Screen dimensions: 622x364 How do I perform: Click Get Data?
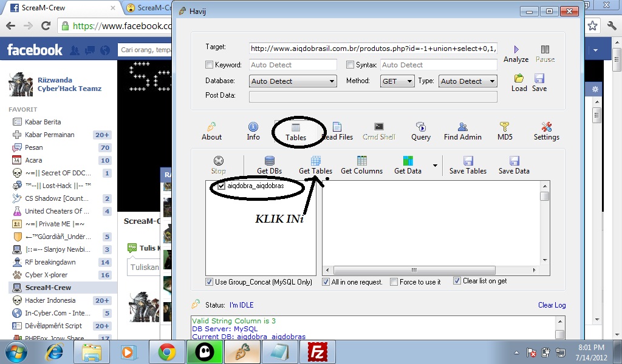[x=408, y=166]
